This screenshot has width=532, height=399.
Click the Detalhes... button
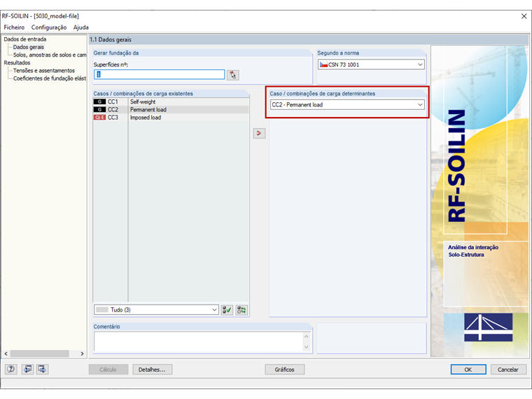[153, 370]
